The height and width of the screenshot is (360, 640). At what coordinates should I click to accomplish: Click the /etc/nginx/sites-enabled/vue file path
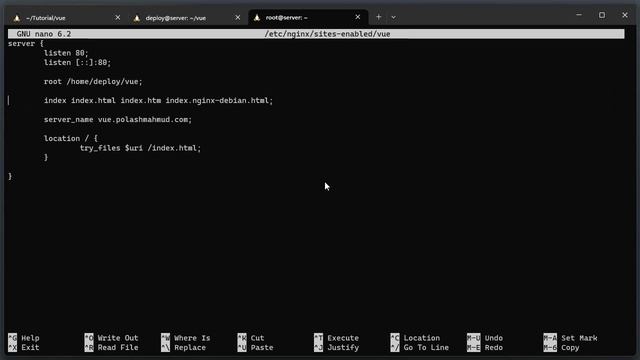tap(327, 34)
